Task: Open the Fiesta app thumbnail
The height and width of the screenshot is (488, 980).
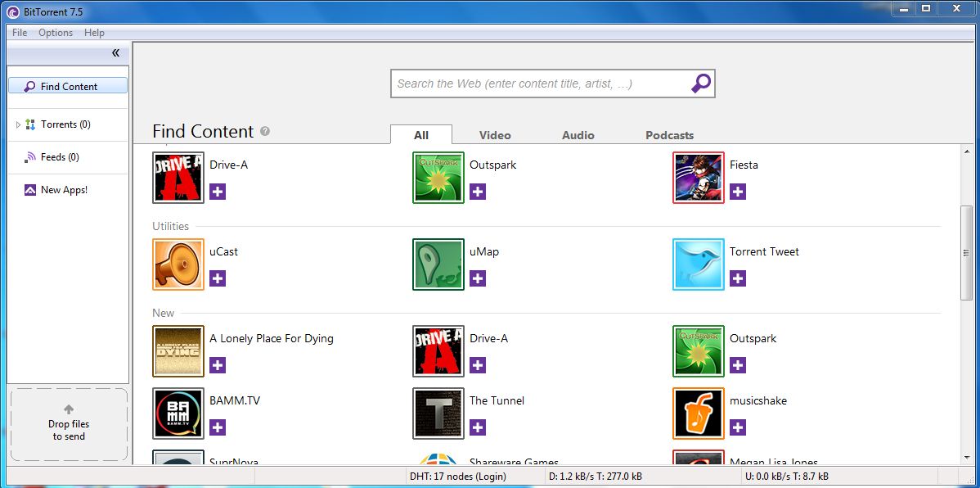Action: (x=698, y=178)
